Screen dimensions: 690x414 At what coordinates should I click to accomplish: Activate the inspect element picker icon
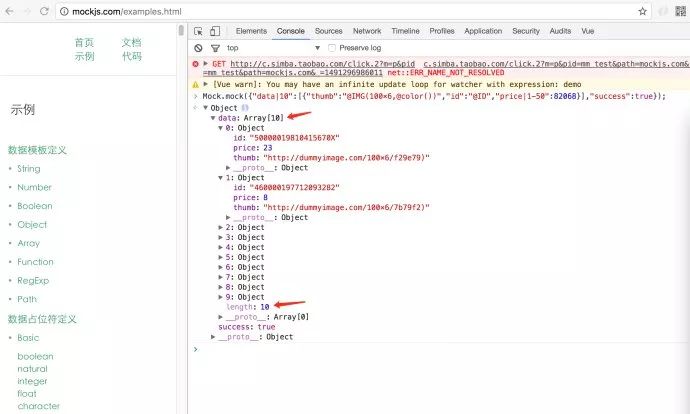pos(198,31)
